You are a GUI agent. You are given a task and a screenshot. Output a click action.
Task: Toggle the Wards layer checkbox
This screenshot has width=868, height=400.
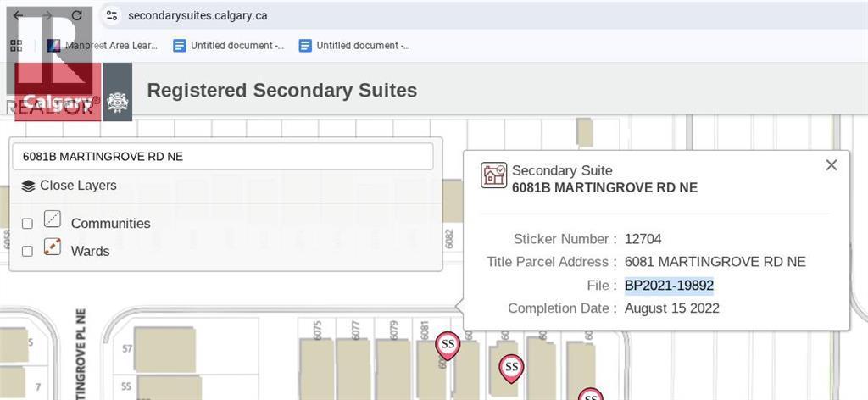[x=27, y=252]
